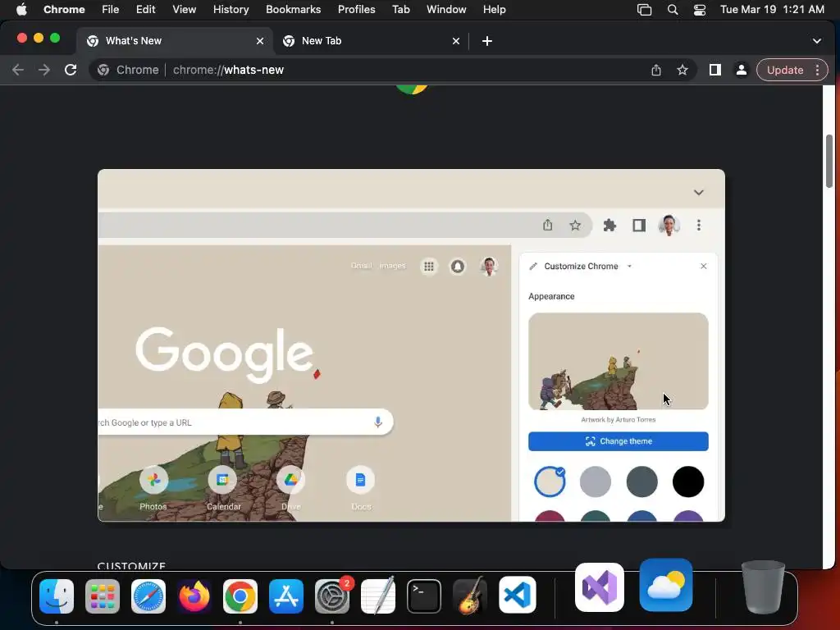
Task: Click the Change theme button
Action: pyautogui.click(x=619, y=441)
